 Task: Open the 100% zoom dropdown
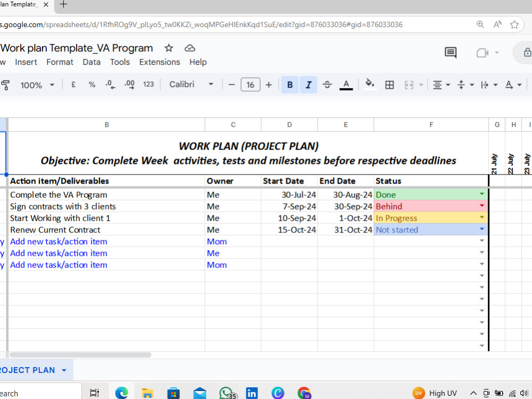point(37,85)
